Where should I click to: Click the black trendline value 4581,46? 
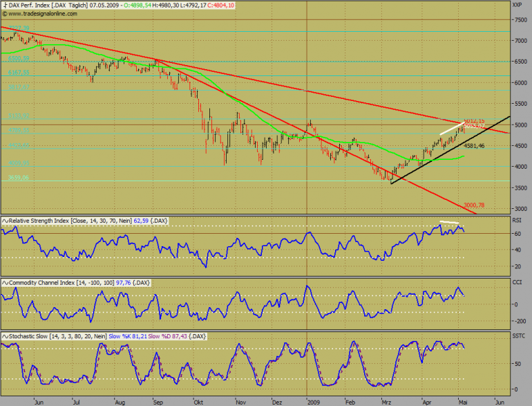(474, 146)
